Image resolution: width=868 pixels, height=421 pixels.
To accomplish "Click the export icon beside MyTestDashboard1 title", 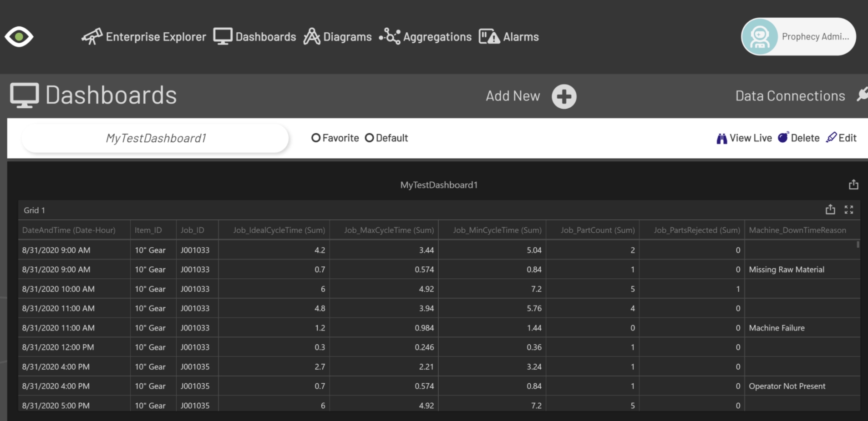I will pos(853,185).
